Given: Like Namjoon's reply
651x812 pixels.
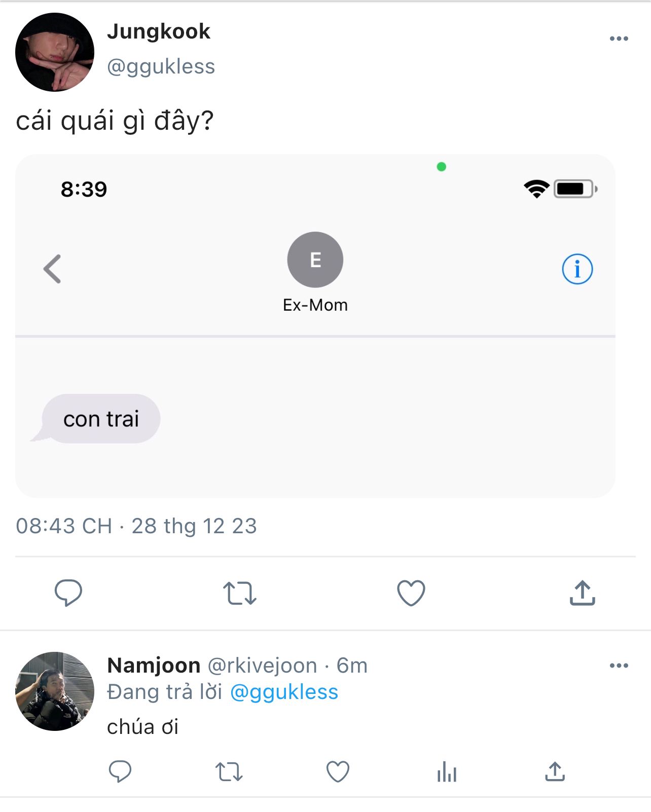Looking at the screenshot, I should click(338, 772).
